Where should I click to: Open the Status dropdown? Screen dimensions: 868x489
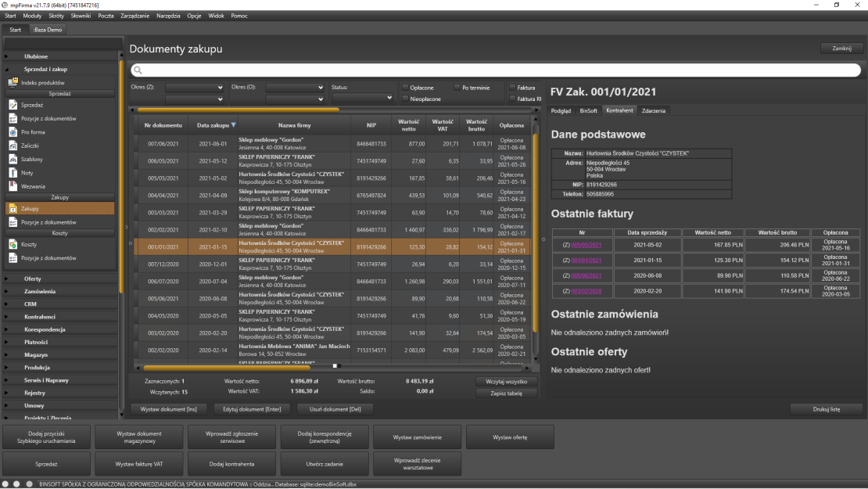(362, 98)
